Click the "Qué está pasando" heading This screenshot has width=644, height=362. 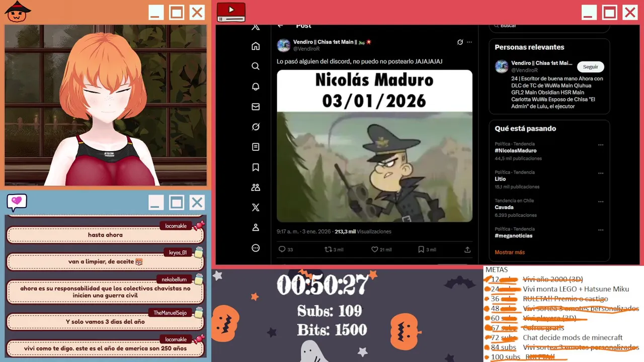coord(525,129)
